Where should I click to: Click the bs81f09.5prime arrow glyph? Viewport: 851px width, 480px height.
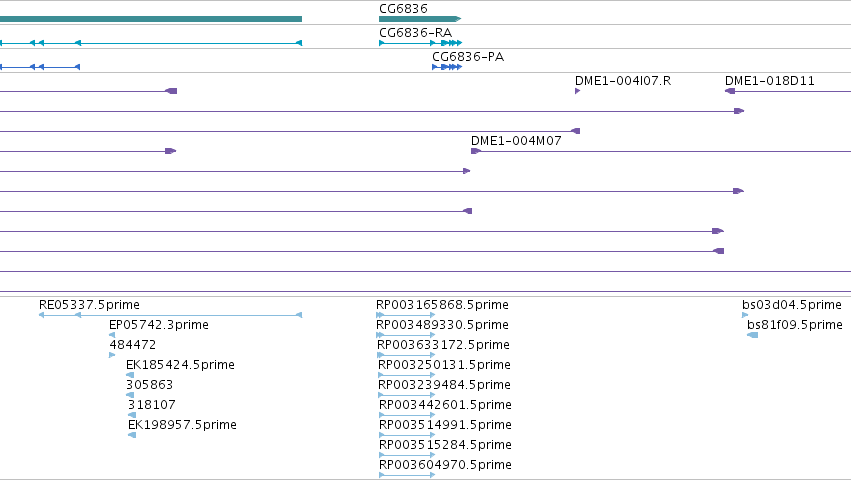[752, 335]
